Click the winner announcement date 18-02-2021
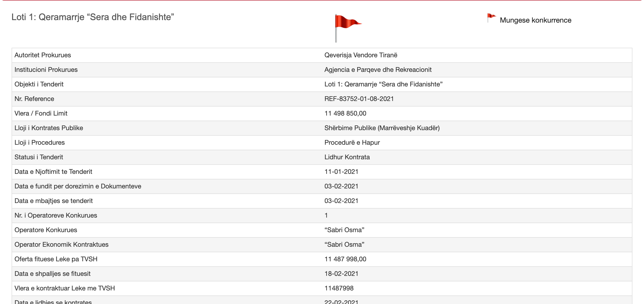This screenshot has width=644, height=304. 341,274
